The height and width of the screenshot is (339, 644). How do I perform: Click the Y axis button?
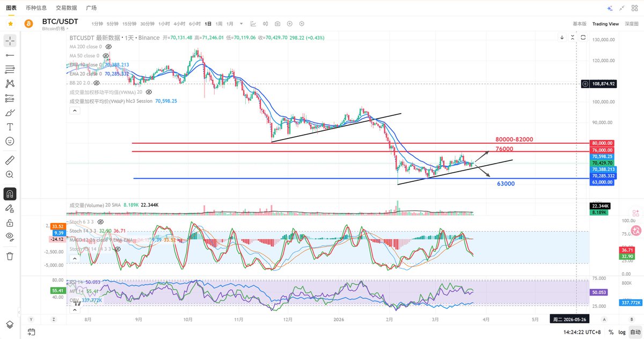(x=32, y=319)
